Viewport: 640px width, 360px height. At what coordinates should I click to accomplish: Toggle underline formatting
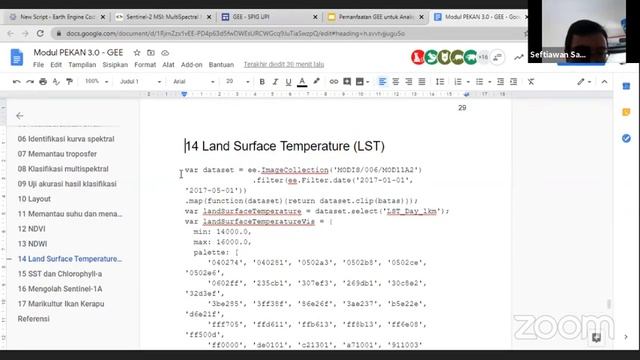tap(289, 82)
